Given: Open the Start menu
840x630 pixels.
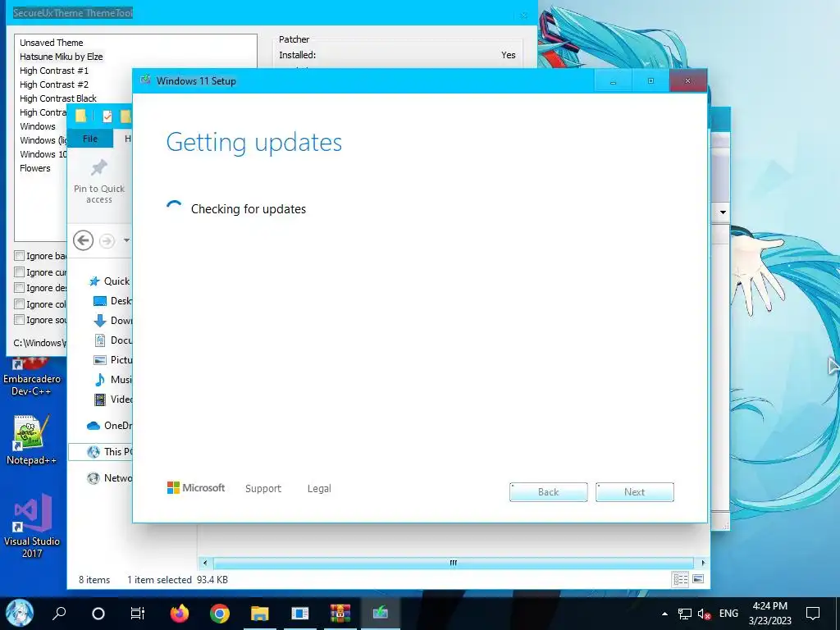Looking at the screenshot, I should [20, 612].
